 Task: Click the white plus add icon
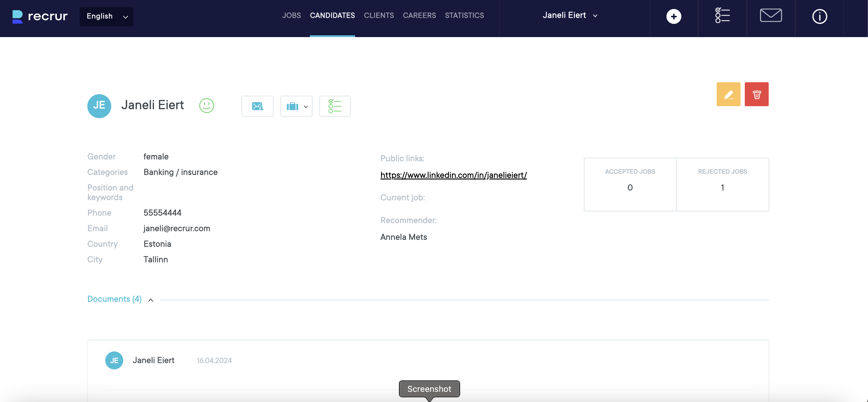673,16
